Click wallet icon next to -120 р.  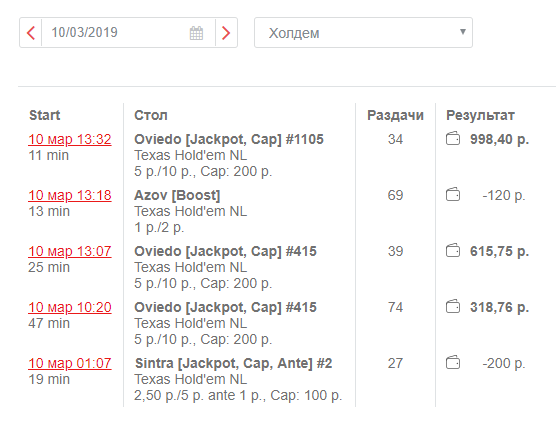[453, 195]
